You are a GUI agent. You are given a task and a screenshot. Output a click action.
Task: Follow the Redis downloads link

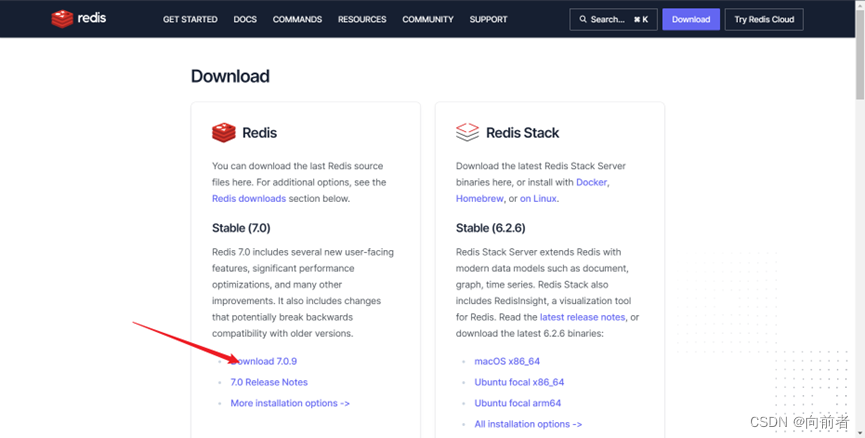click(x=249, y=199)
